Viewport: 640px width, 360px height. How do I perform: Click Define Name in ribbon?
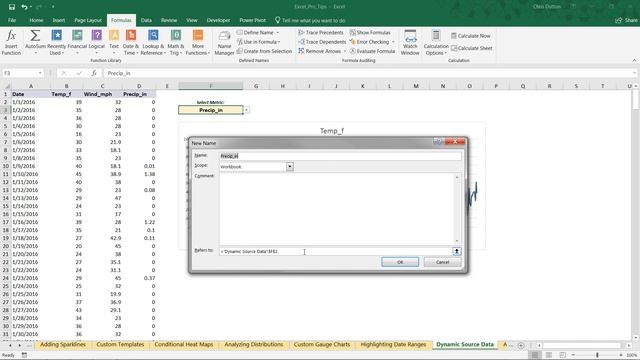click(x=258, y=32)
